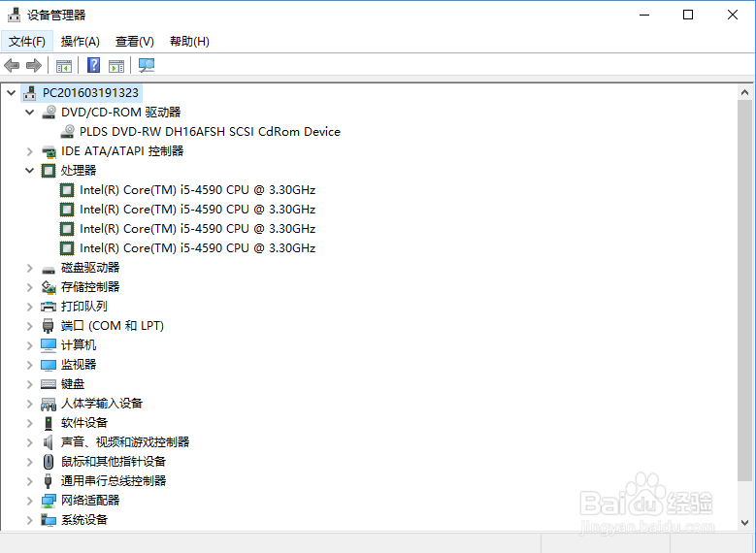Expand the 打印队列 branch
Viewport: 756px width, 553px height.
29,307
